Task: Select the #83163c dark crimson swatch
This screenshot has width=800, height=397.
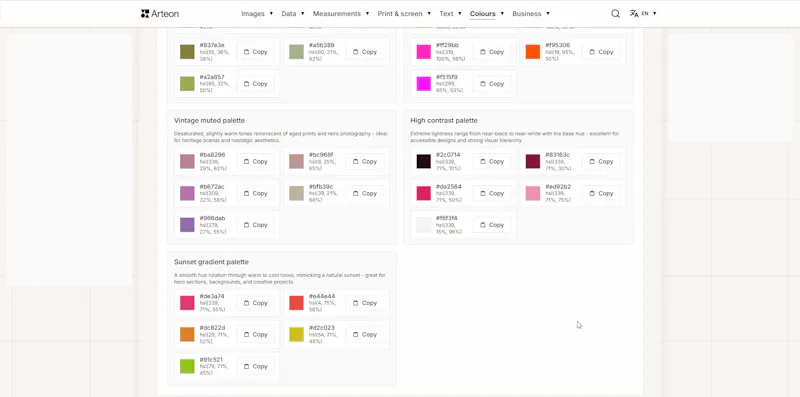Action: 533,162
